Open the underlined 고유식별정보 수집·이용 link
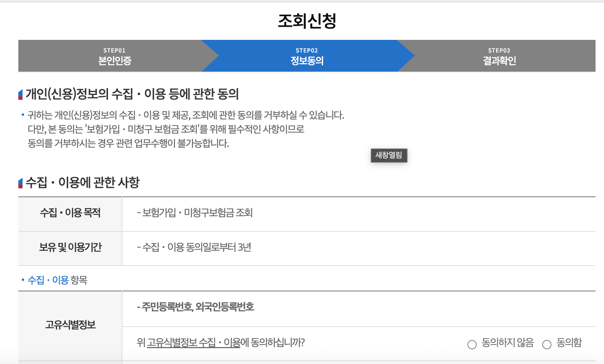 point(193,341)
